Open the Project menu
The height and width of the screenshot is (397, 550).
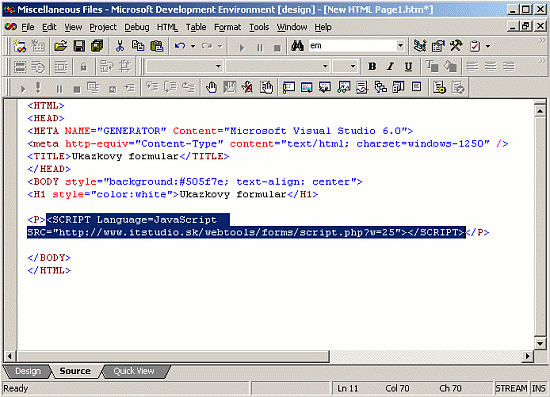click(103, 27)
